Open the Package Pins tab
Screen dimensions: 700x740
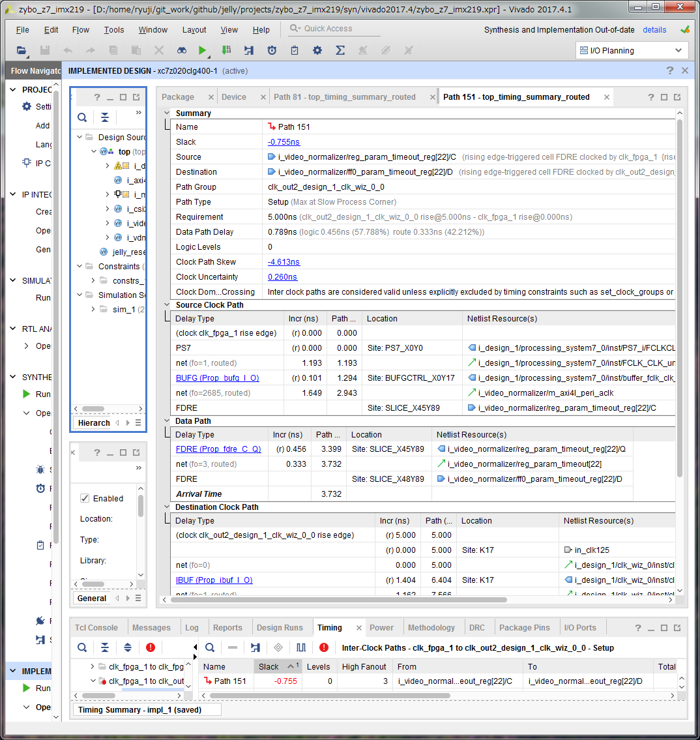tap(524, 627)
